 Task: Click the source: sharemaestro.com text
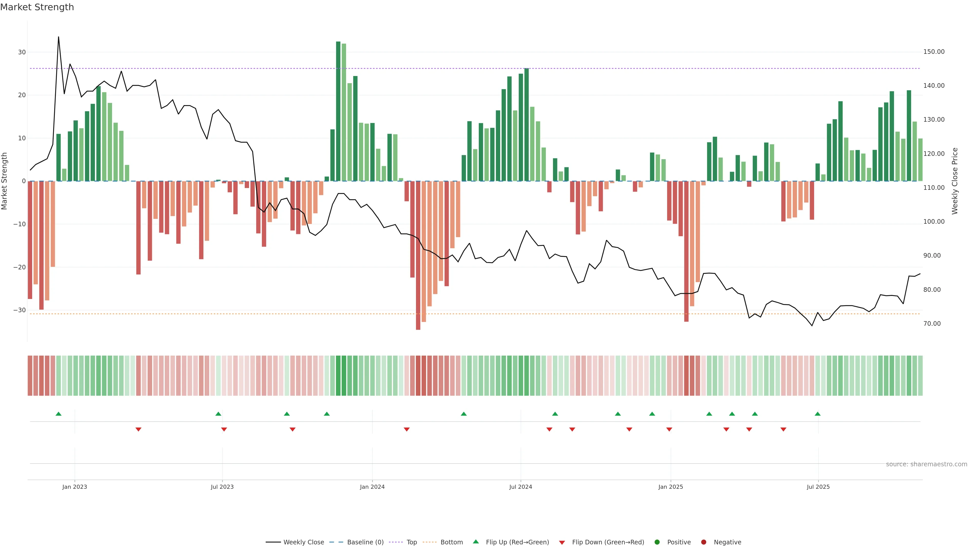[926, 464]
